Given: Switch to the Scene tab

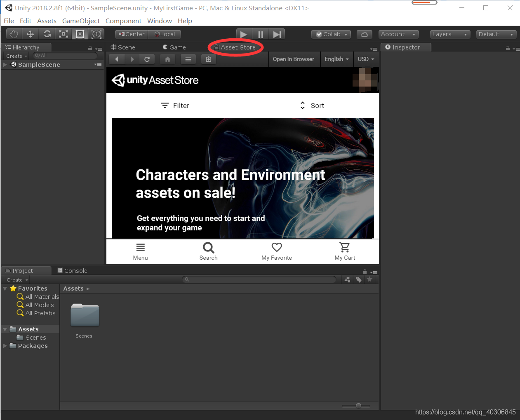Looking at the screenshot, I should point(123,47).
